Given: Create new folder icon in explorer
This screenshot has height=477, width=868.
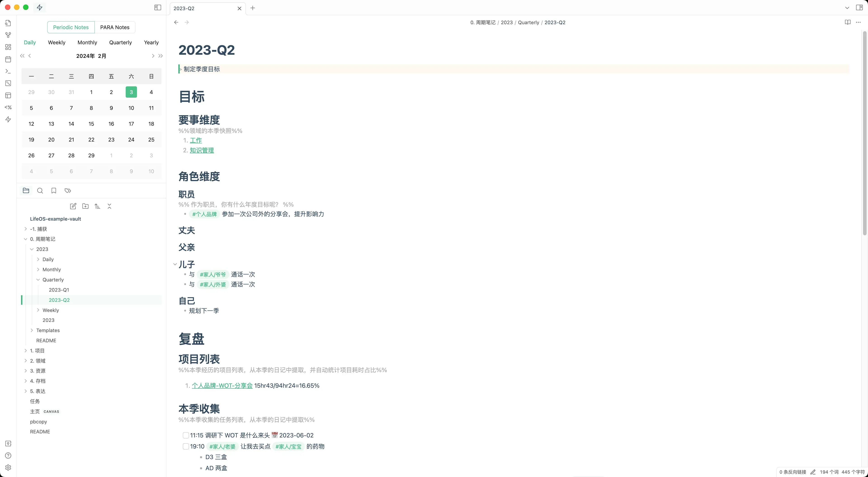Looking at the screenshot, I should (85, 206).
